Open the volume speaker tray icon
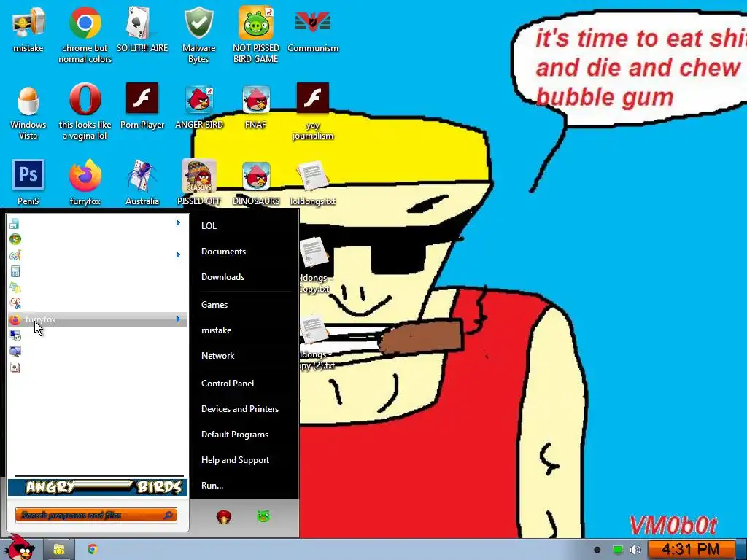Image resolution: width=747 pixels, height=560 pixels. click(635, 550)
